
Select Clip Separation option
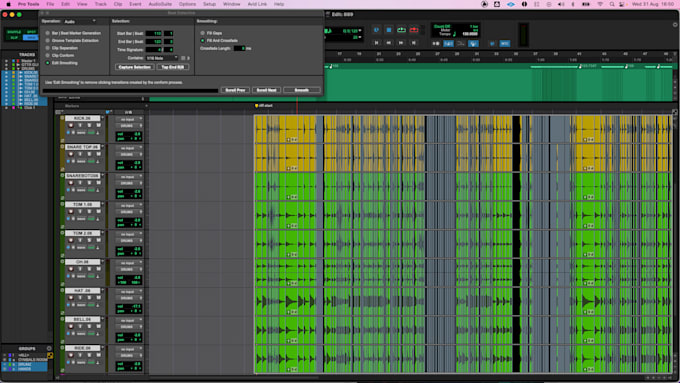click(x=48, y=48)
